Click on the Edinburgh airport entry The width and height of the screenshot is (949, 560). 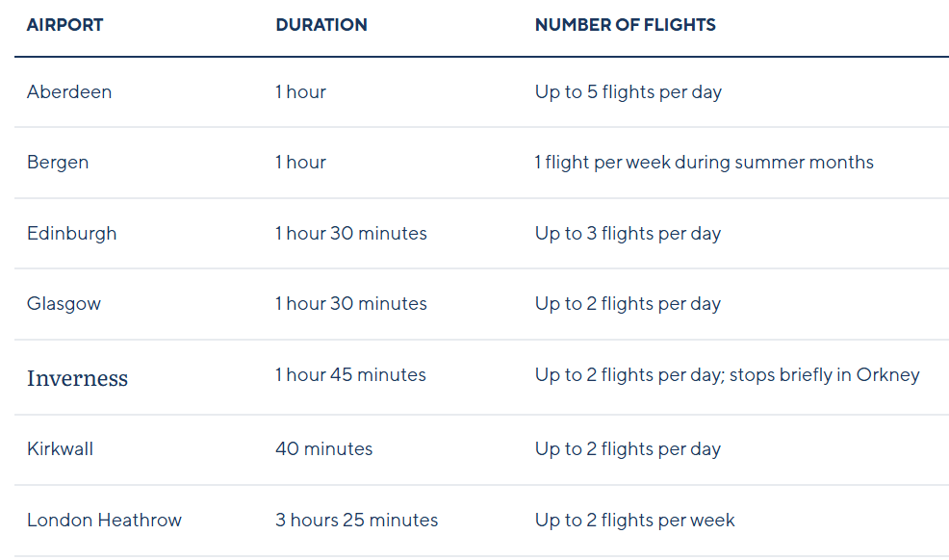coord(71,234)
